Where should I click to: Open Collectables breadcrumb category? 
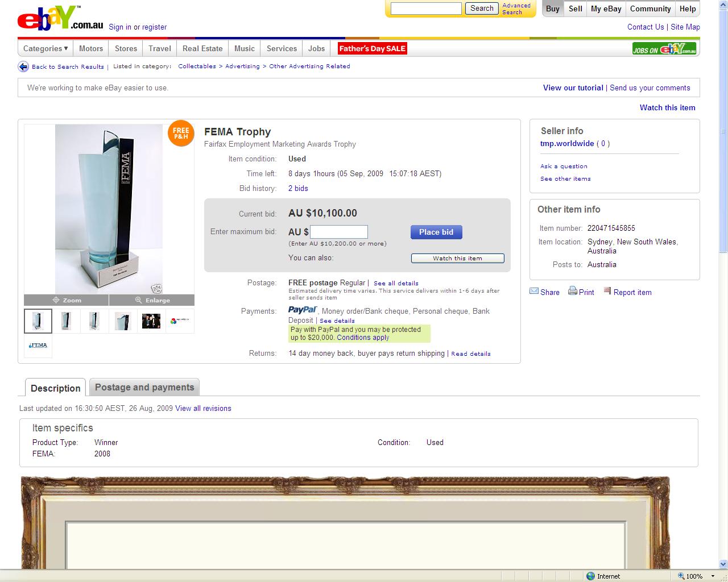point(197,66)
